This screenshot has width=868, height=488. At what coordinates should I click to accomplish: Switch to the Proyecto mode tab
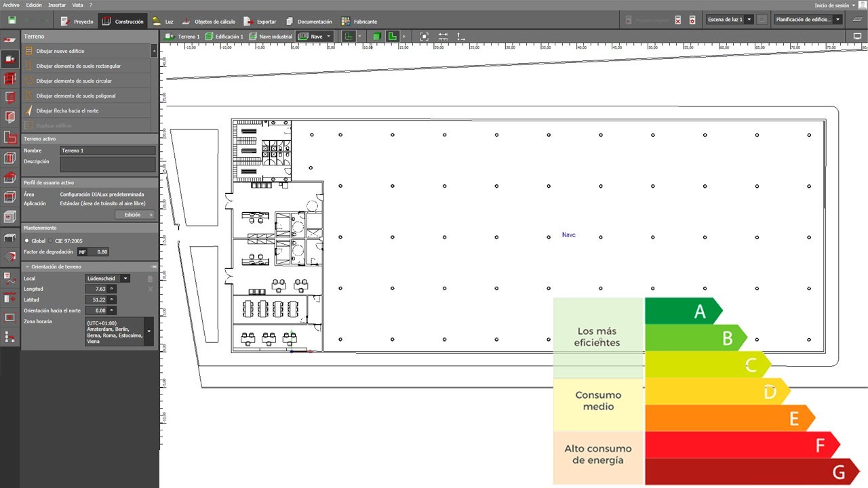point(77,21)
